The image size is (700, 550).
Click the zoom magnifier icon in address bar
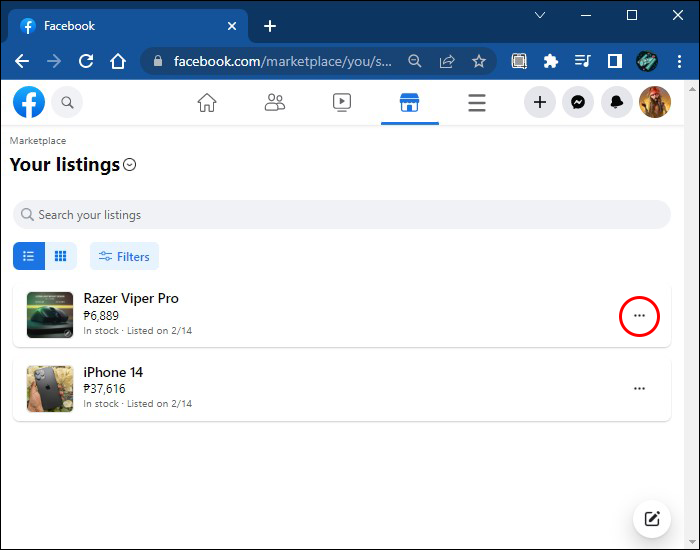[x=415, y=61]
